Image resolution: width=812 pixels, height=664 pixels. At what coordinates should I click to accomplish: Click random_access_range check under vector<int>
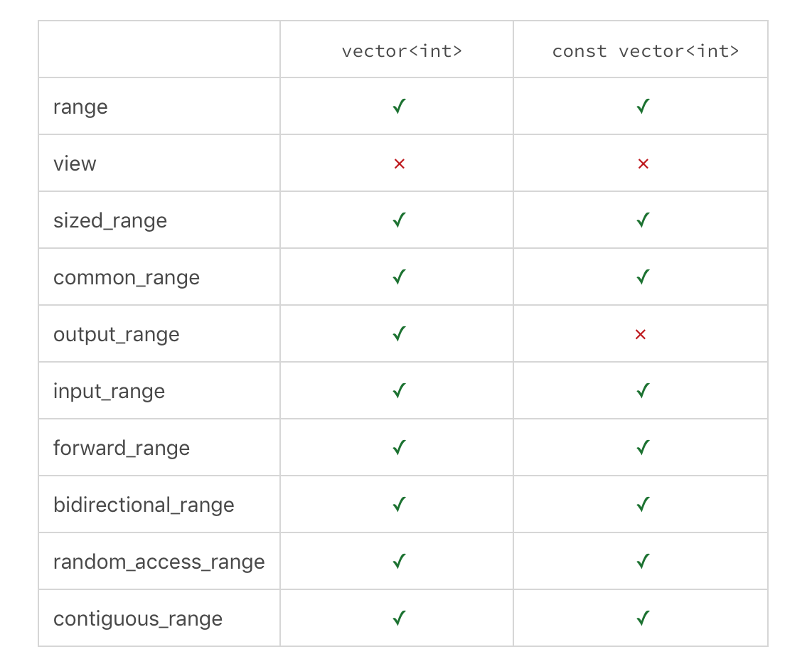399,562
